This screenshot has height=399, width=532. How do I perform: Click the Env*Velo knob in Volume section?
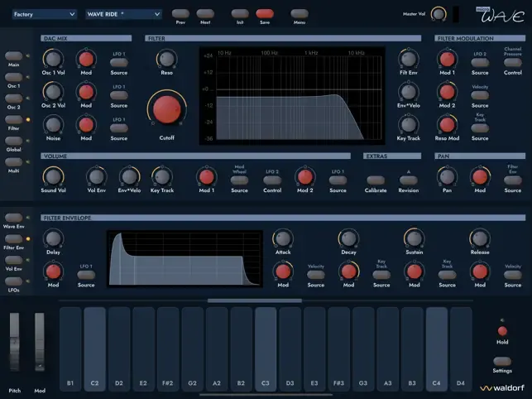coord(129,177)
